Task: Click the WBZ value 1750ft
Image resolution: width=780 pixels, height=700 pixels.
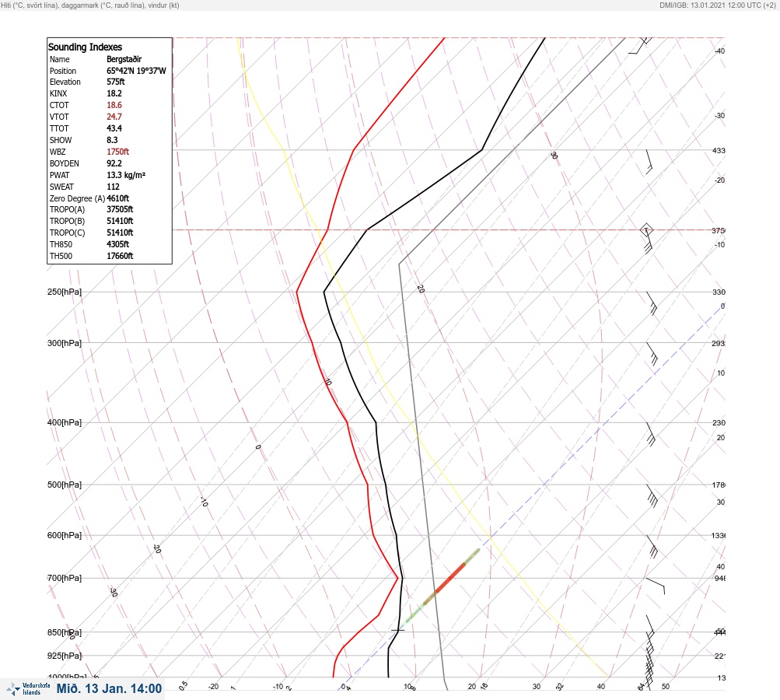Action: (x=117, y=152)
